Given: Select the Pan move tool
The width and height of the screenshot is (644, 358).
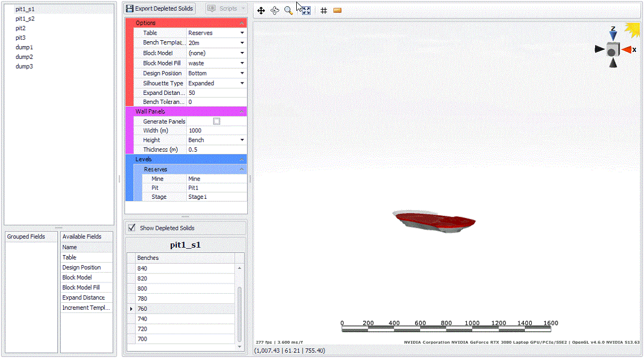Looking at the screenshot, I should [261, 11].
